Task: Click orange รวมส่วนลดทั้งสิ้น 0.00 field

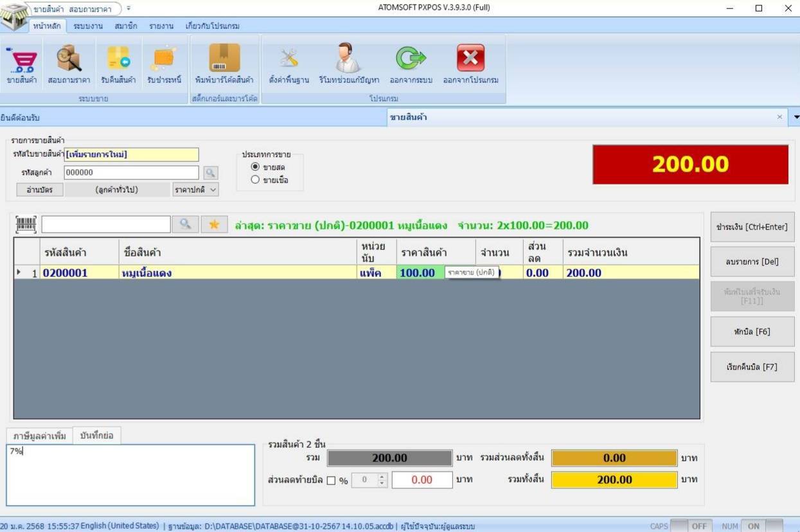Action: click(x=614, y=458)
